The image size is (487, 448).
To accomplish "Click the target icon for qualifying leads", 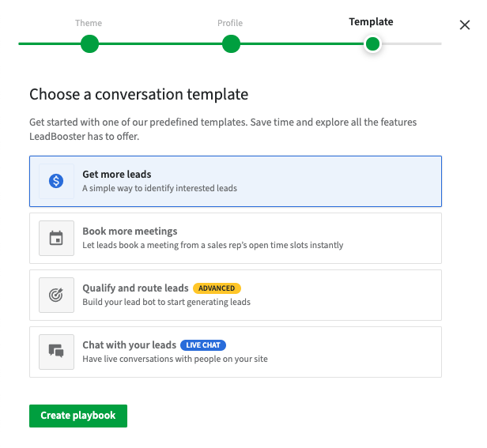I will pyautogui.click(x=56, y=295).
